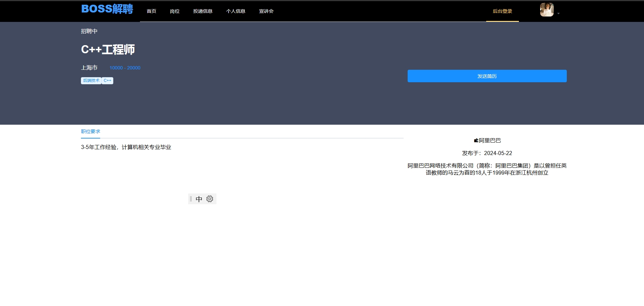The height and width of the screenshot is (306, 644).
Task: Click the 发布于：2024-05-22 date text
Action: (x=487, y=153)
